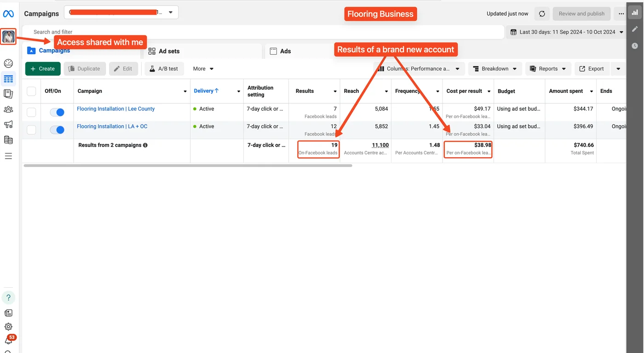Open Flooring Installation | LA + OC campaign link
Viewport: 644px width, 353px height.
112,126
